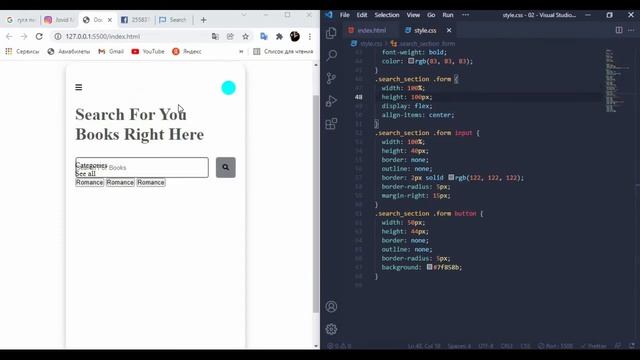Switch to the Instagram Chrome tab
The height and width of the screenshot is (360, 640).
pos(59,20)
